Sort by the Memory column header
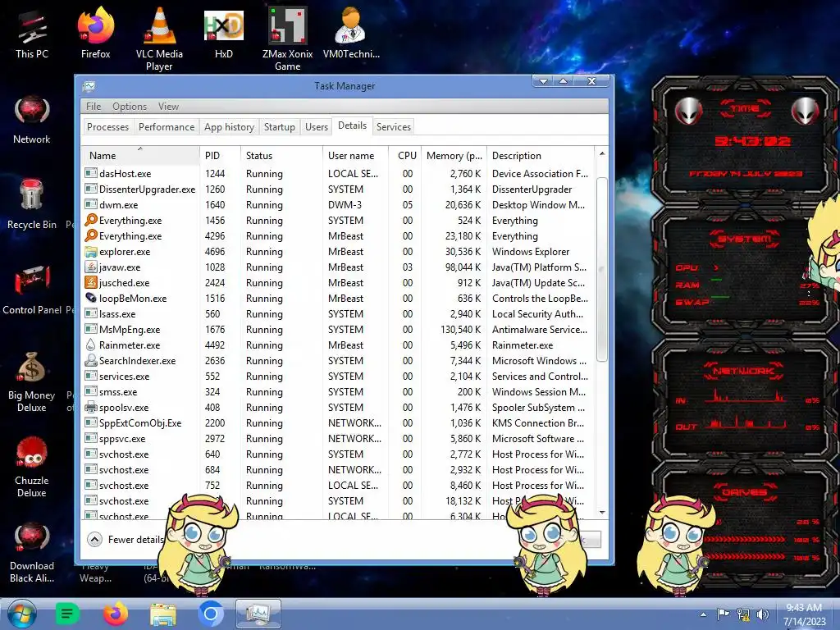The image size is (840, 630). click(454, 155)
